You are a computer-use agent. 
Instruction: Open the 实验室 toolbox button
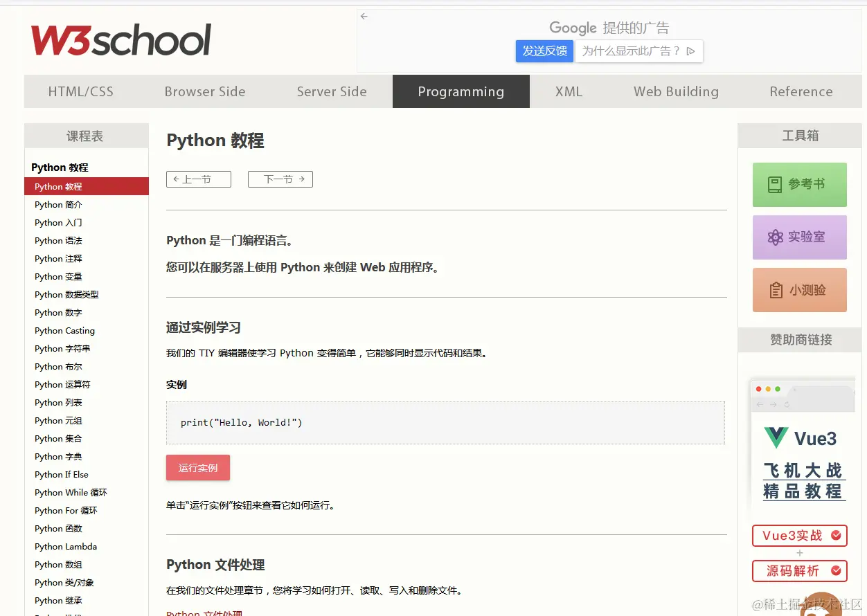800,237
